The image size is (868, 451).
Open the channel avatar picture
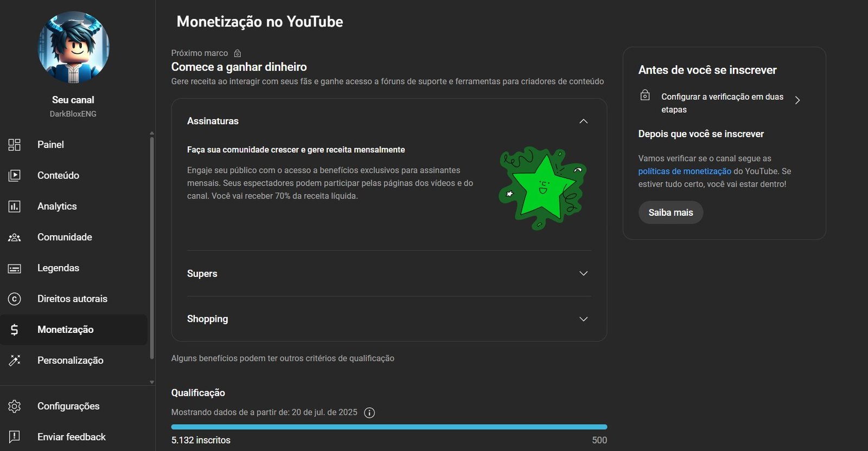[73, 47]
